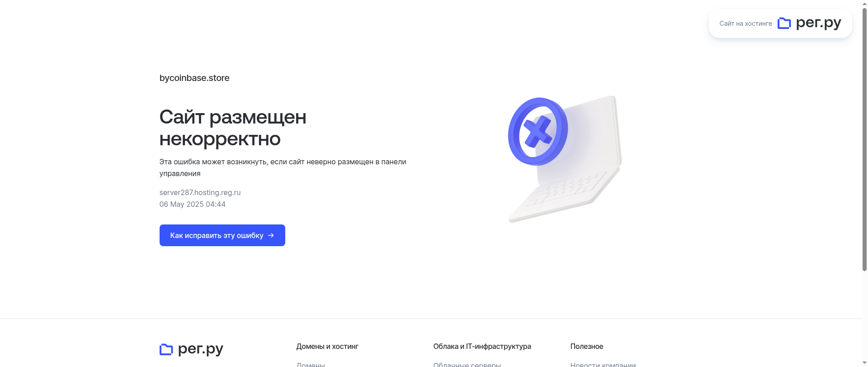This screenshot has width=868, height=367.
Task: Open 'Полезное' footer section heading
Action: pos(586,346)
